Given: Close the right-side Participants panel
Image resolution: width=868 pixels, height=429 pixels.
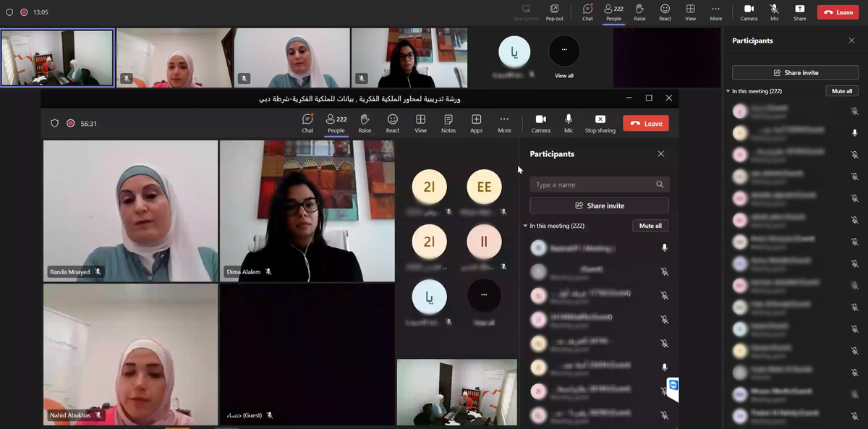Looking at the screenshot, I should click(851, 41).
